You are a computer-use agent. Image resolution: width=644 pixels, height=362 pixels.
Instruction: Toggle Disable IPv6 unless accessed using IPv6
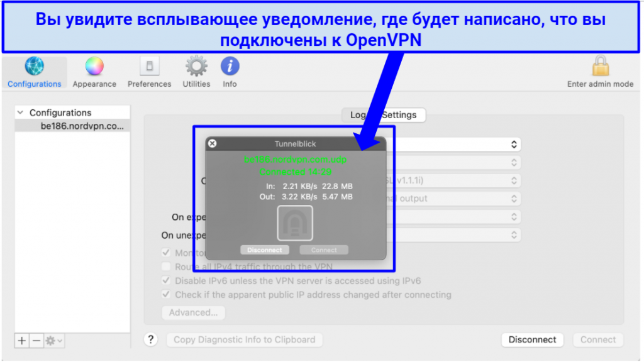[166, 281]
